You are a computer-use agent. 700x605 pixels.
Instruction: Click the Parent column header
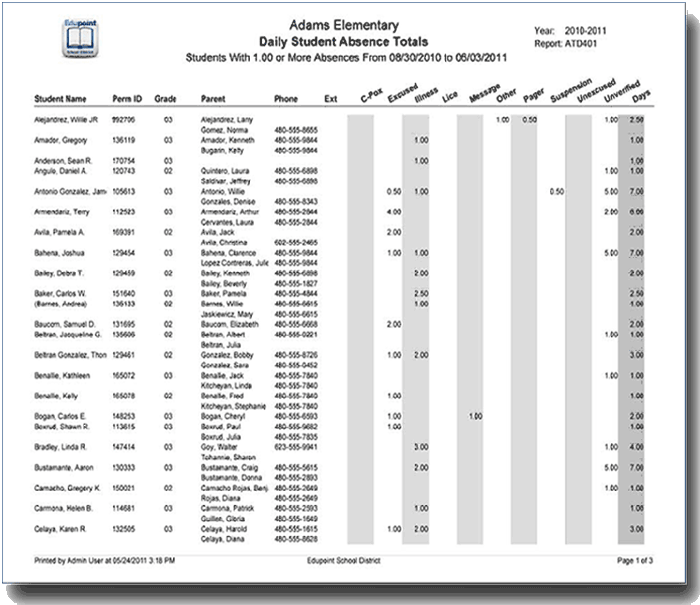point(213,99)
